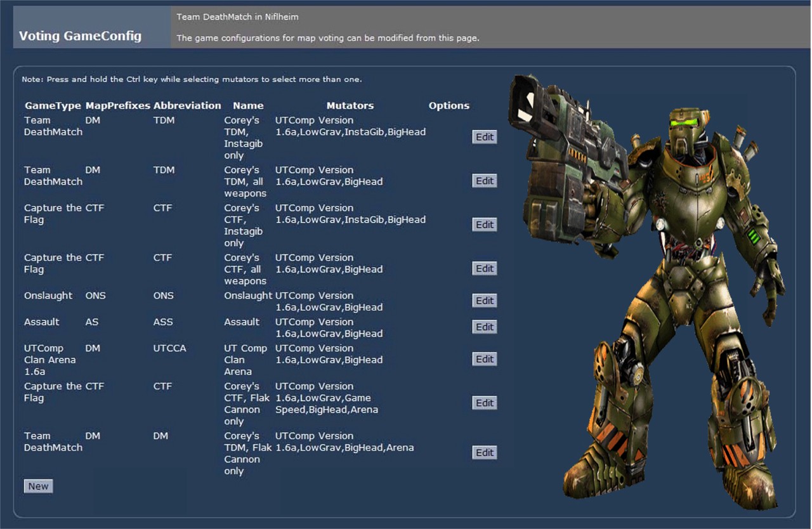Viewport: 812px width, 529px height.
Task: Select the ONS abbreviation cell
Action: 164,296
